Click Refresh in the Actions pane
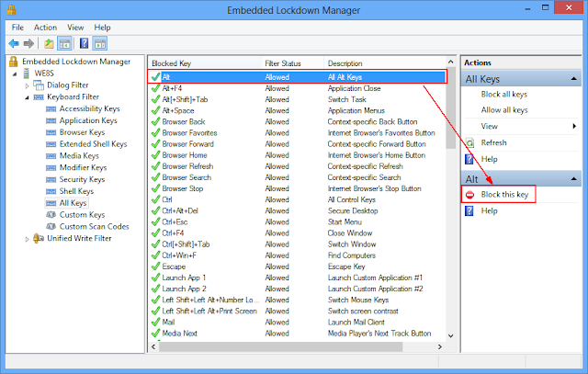This screenshot has height=374, width=588. 494,142
